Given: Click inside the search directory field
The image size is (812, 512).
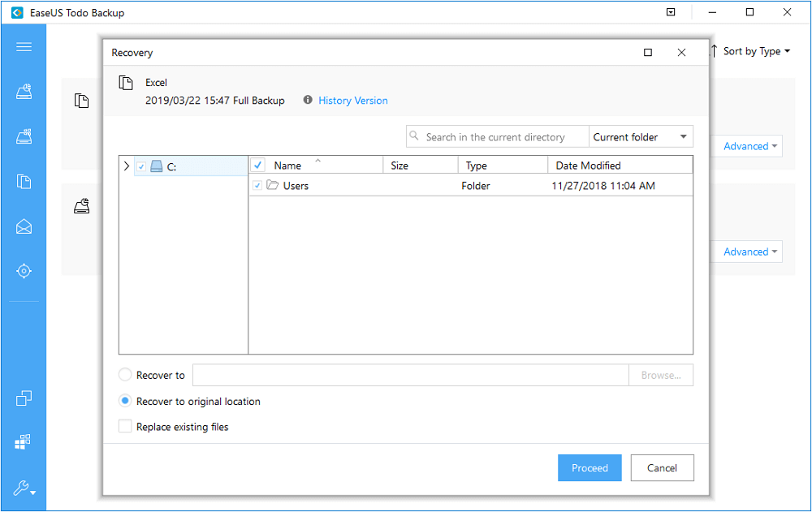Looking at the screenshot, I should [x=496, y=136].
